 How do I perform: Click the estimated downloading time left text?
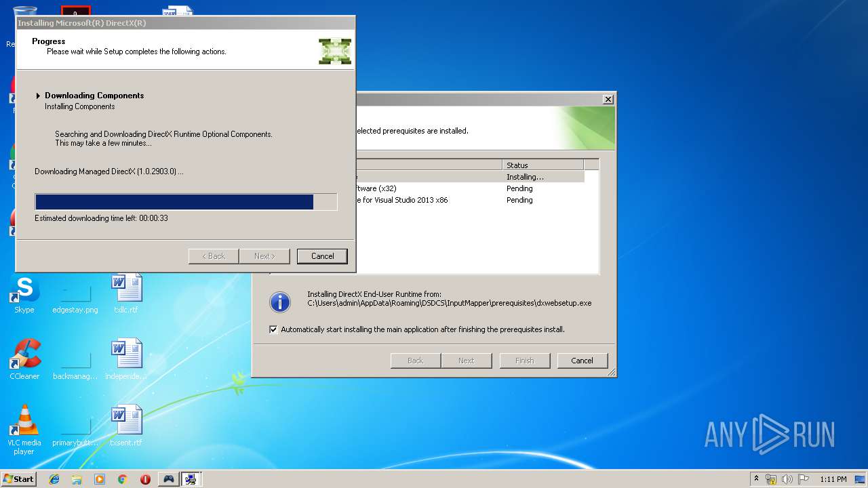coord(101,218)
